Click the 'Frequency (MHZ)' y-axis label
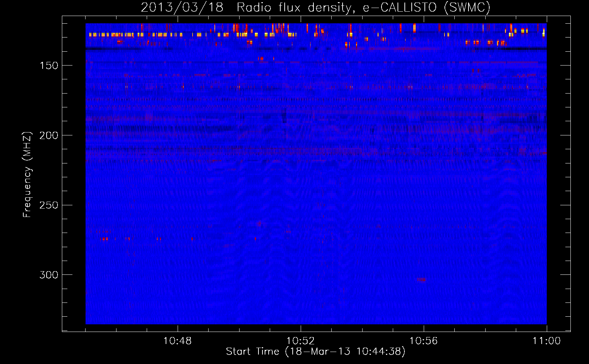 click(x=27, y=175)
